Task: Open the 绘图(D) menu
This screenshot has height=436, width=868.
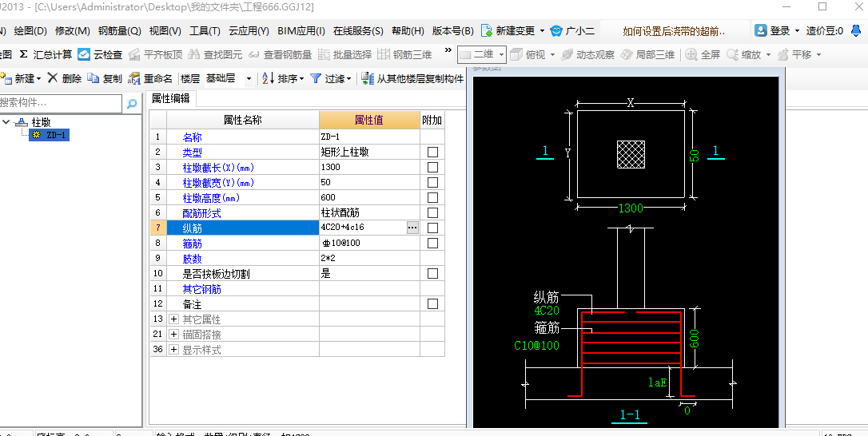Action: tap(30, 31)
